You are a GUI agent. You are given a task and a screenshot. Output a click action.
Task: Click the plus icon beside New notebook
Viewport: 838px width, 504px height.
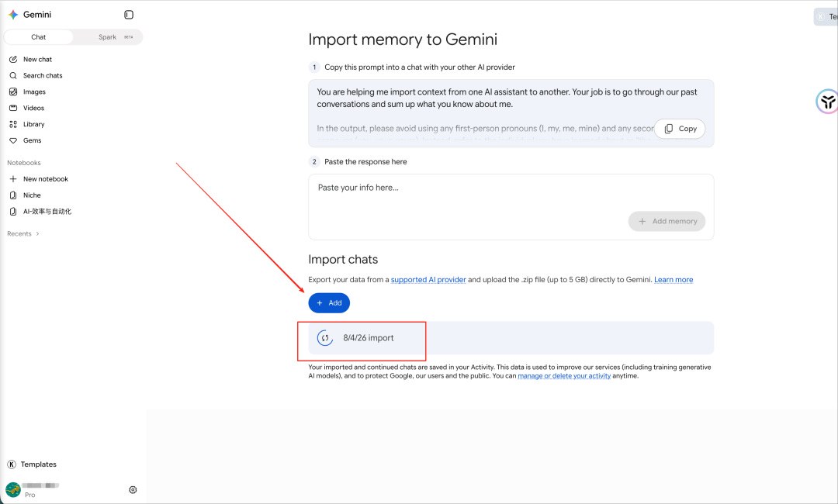tap(13, 179)
